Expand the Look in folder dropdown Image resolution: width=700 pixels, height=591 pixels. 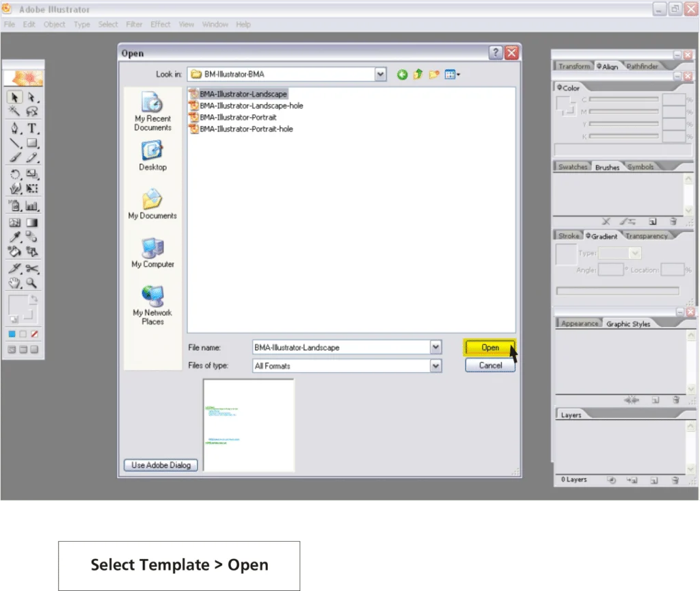[381, 75]
